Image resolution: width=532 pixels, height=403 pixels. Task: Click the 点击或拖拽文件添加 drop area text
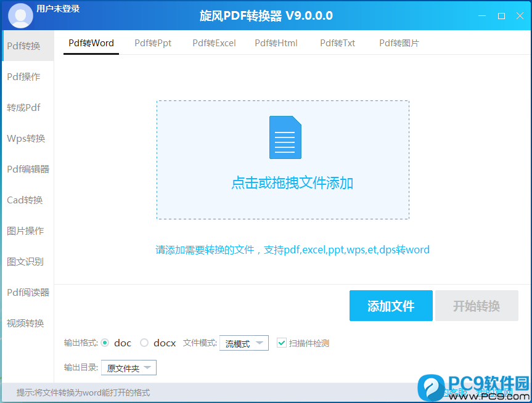292,183
